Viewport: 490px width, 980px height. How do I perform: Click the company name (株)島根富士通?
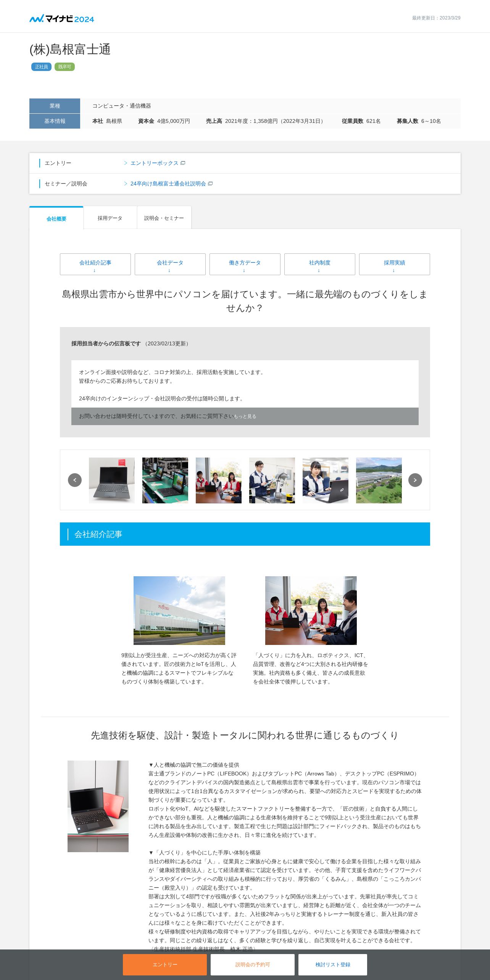tap(70, 50)
